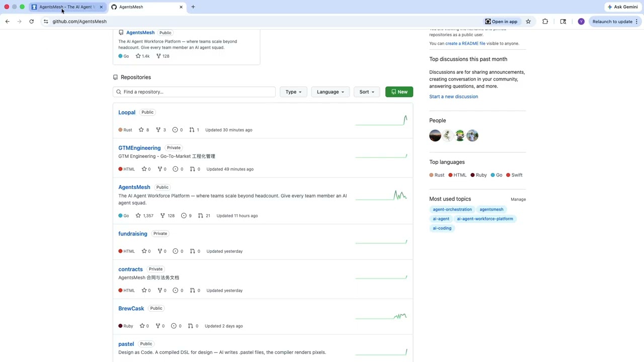Select the ai-agent topic tag

441,219
